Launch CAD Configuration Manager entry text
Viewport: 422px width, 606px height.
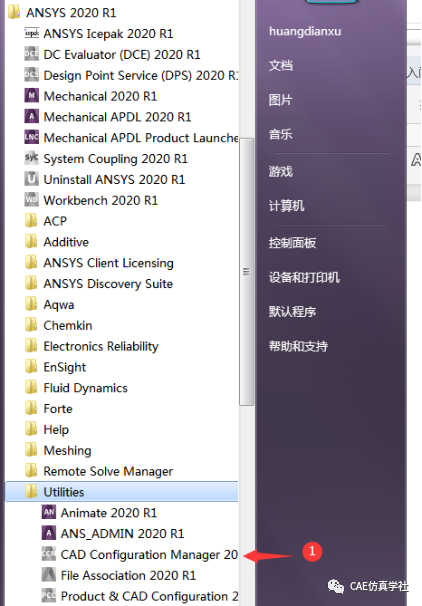[x=149, y=554]
